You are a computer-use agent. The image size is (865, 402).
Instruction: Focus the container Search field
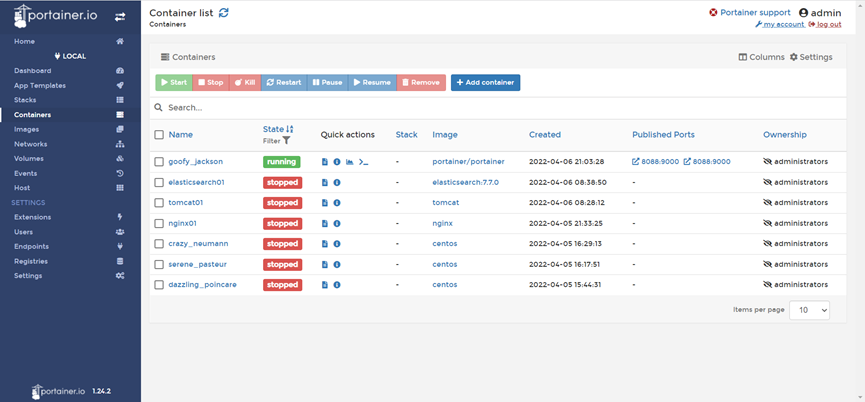498,108
